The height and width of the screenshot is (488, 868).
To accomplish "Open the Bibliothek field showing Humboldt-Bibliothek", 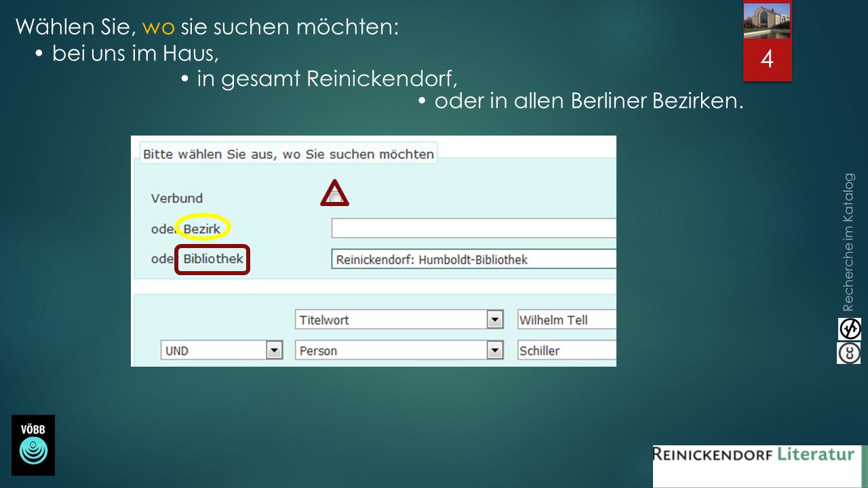I will [x=473, y=259].
